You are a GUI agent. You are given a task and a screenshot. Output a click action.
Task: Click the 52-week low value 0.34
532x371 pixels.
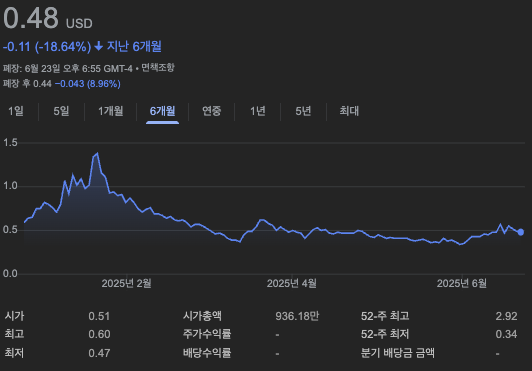click(x=506, y=334)
